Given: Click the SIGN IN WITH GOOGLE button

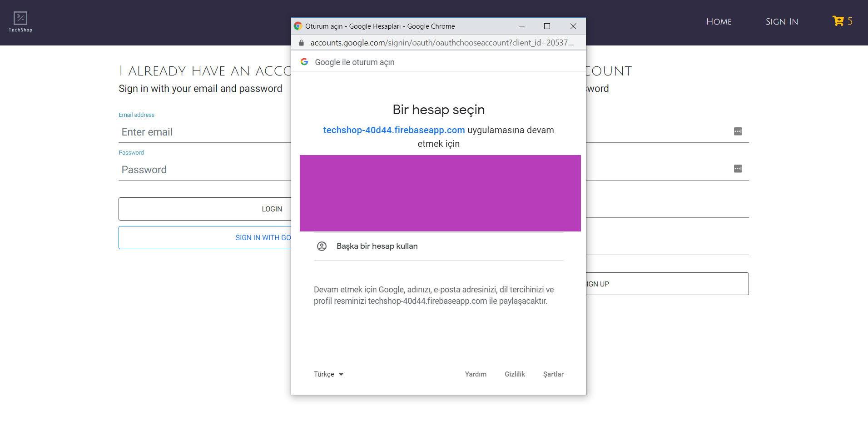Looking at the screenshot, I should (x=205, y=237).
